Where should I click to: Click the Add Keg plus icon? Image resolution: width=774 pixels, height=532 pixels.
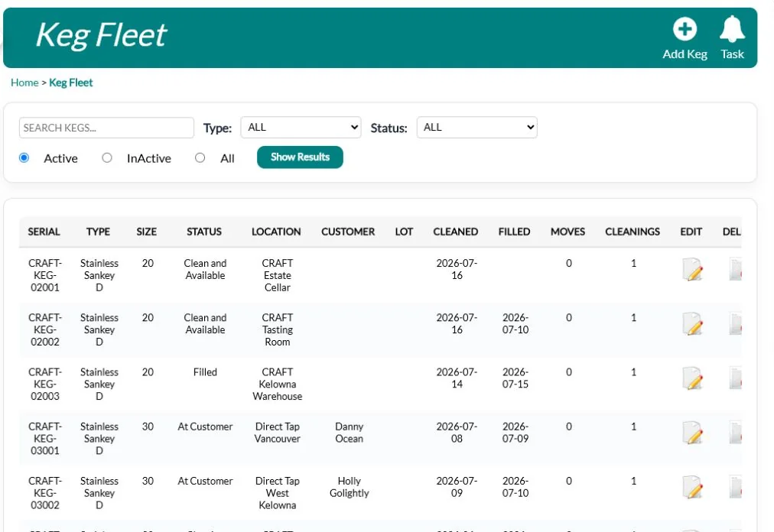(x=685, y=29)
